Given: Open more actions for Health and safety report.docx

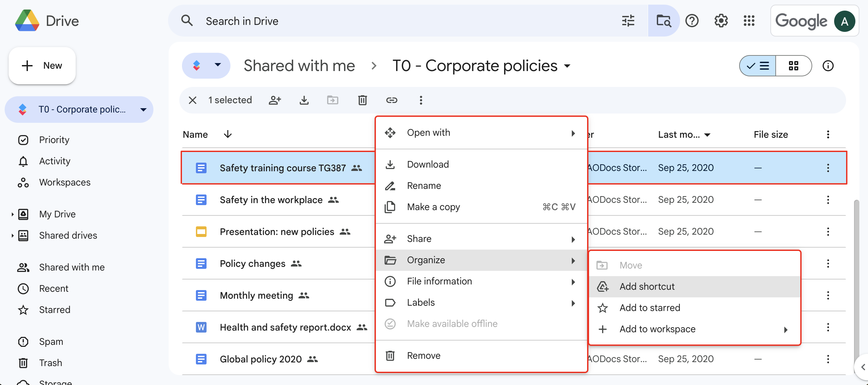Looking at the screenshot, I should click(828, 327).
